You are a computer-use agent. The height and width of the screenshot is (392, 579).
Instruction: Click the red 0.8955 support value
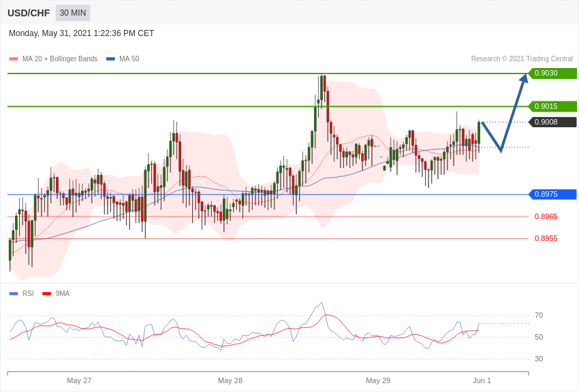[546, 238]
